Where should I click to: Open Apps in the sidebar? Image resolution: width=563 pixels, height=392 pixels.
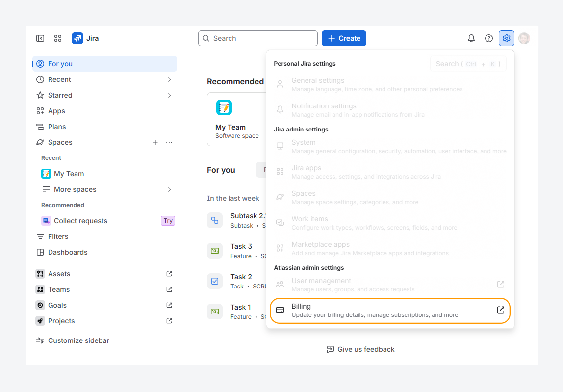(x=104, y=111)
